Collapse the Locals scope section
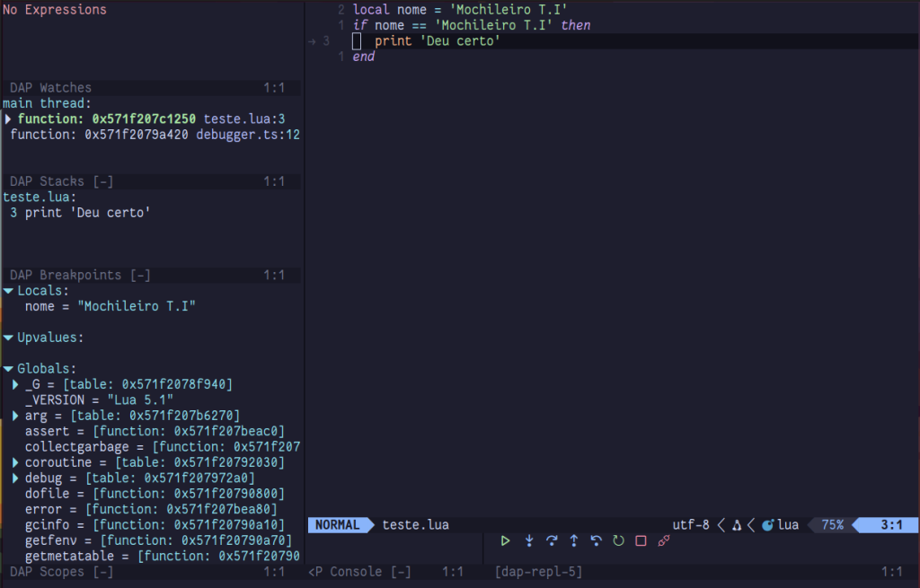 click(x=8, y=291)
